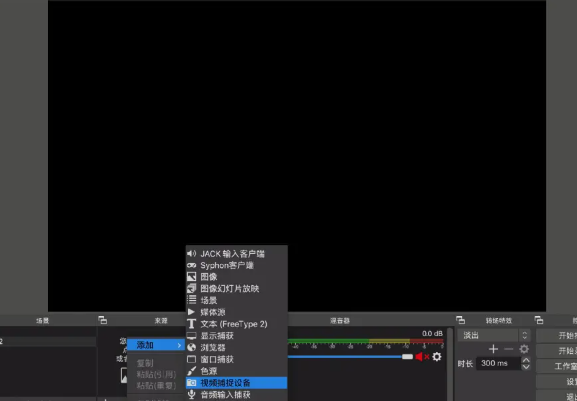Click the 300 ms duration field

point(499,363)
